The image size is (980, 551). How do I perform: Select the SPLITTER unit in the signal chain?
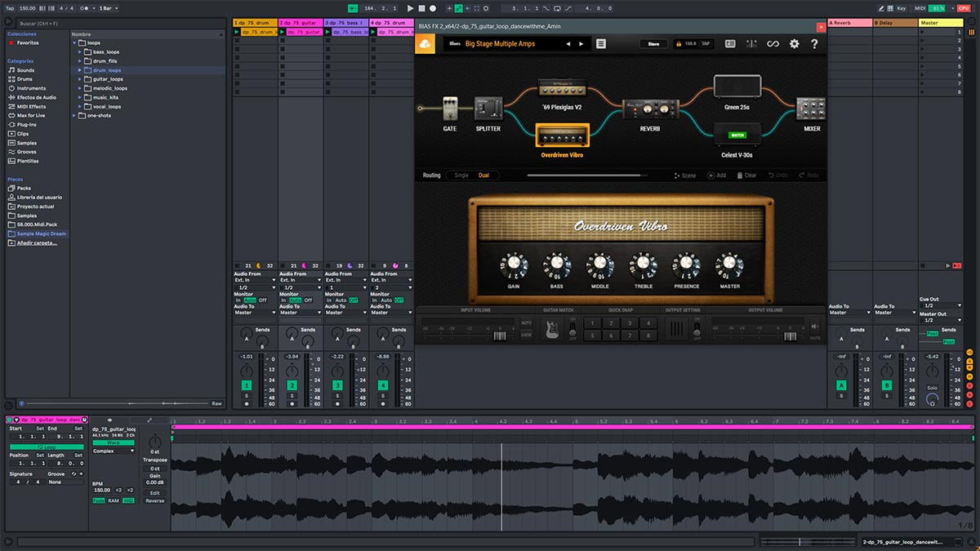point(488,109)
